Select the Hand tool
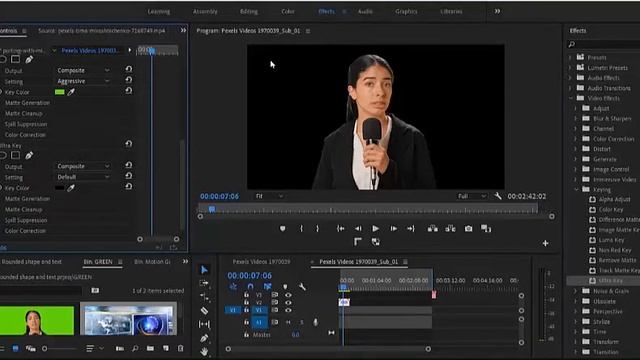640x360 pixels. [x=204, y=351]
